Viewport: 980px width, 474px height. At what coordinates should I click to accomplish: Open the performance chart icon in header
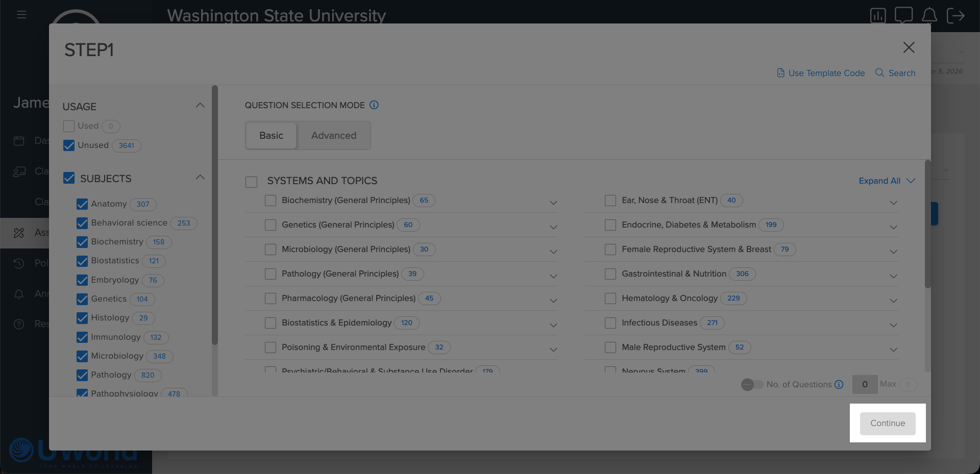click(x=878, y=16)
